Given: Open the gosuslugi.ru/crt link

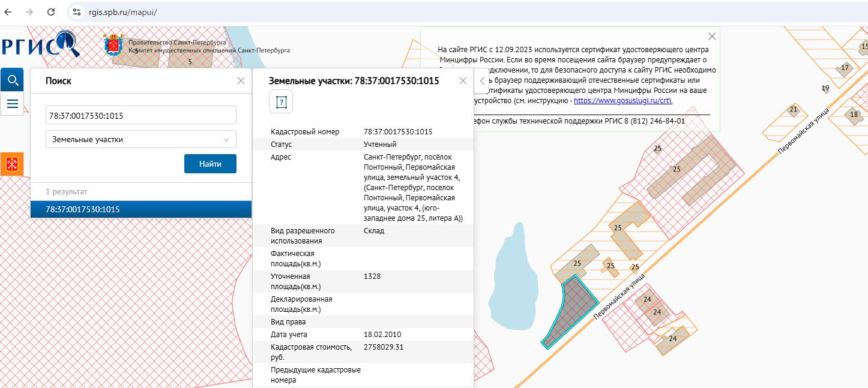Looking at the screenshot, I should pos(623,100).
